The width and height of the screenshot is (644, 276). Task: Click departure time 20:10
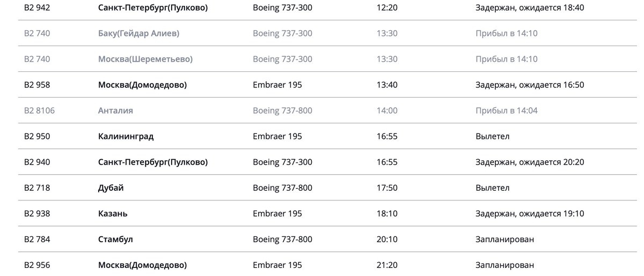click(x=387, y=239)
